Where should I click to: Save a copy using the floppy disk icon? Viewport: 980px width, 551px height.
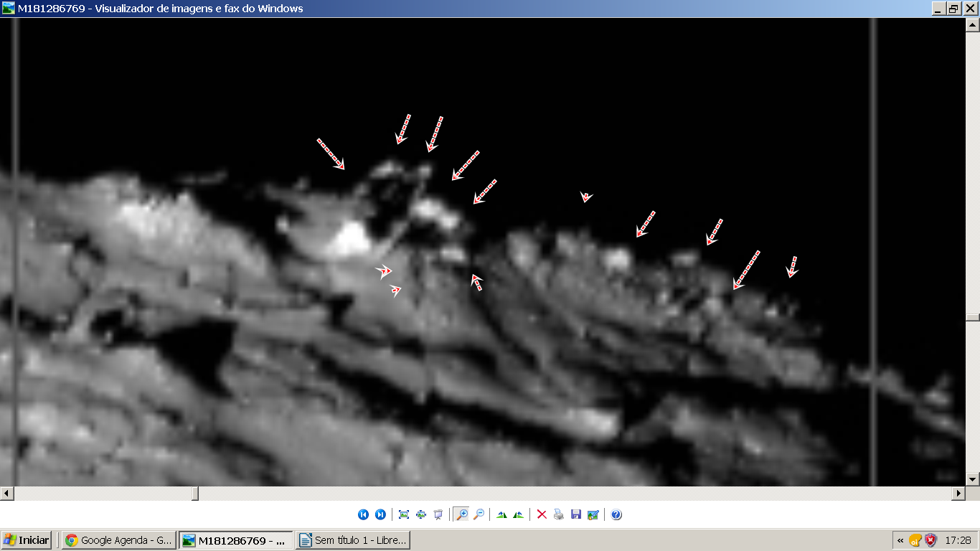click(576, 514)
